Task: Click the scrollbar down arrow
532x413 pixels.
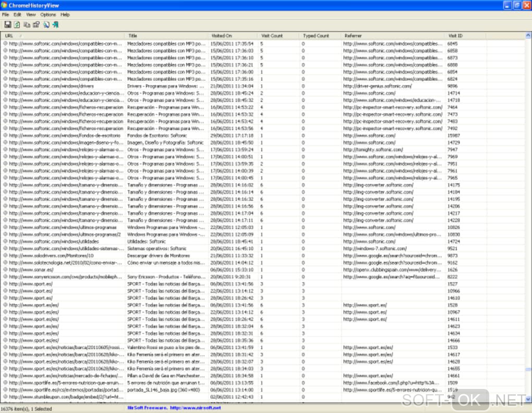Action: [x=528, y=399]
